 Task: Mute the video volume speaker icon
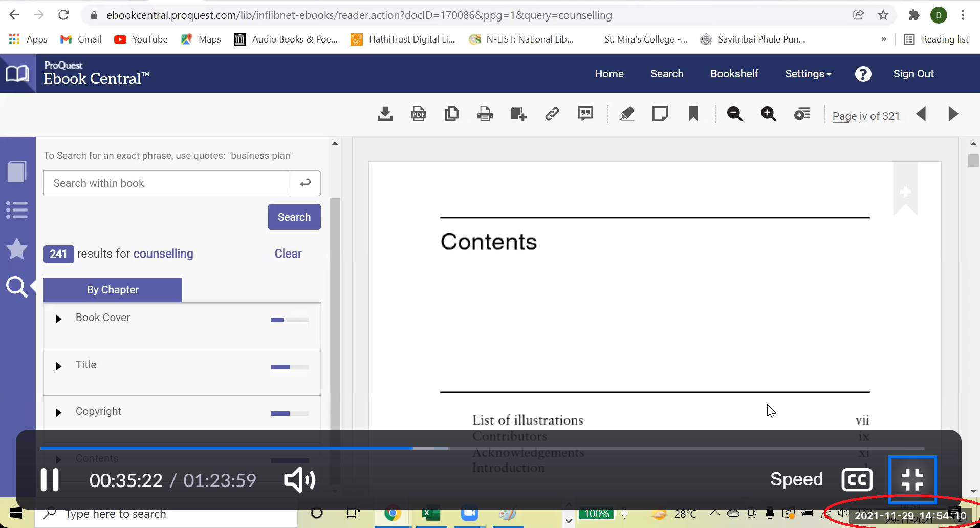point(299,480)
